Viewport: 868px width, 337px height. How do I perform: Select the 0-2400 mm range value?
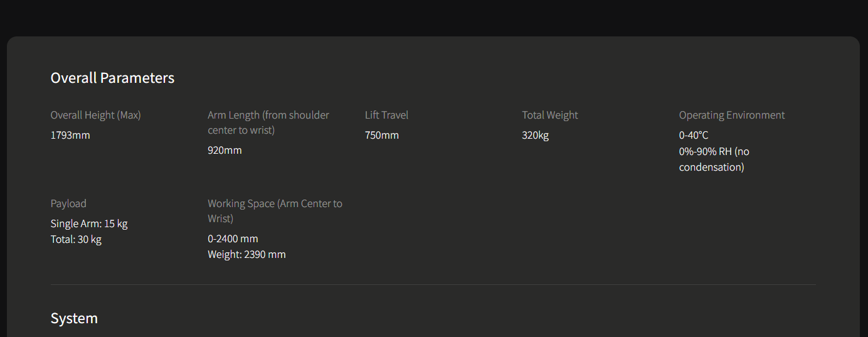pyautogui.click(x=233, y=238)
